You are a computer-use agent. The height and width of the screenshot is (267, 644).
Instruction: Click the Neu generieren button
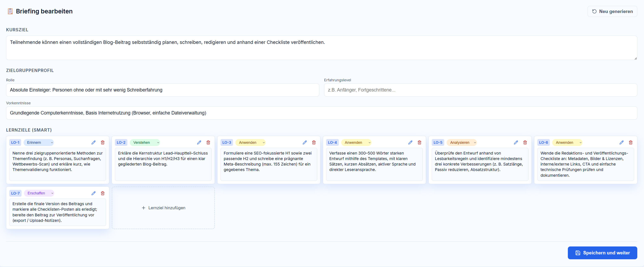pos(612,11)
